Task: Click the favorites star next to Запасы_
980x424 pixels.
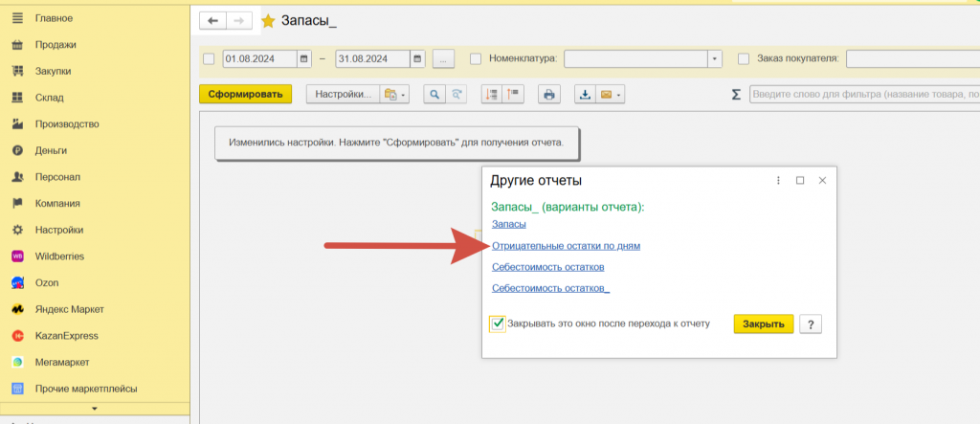Action: (268, 20)
